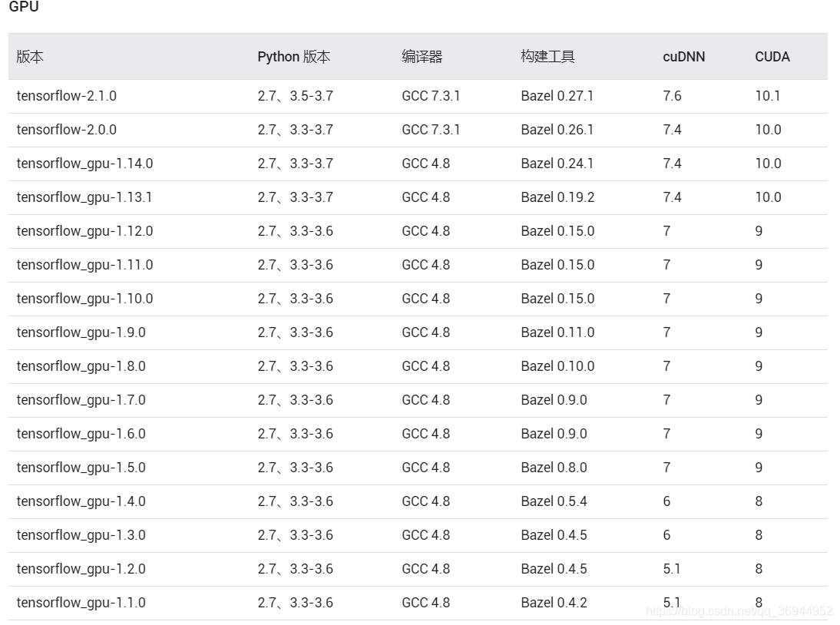Click cuDNN 7.4 in tensorflow_gpu-1.13.1 row
This screenshot has height=625, width=840.
coord(672,197)
